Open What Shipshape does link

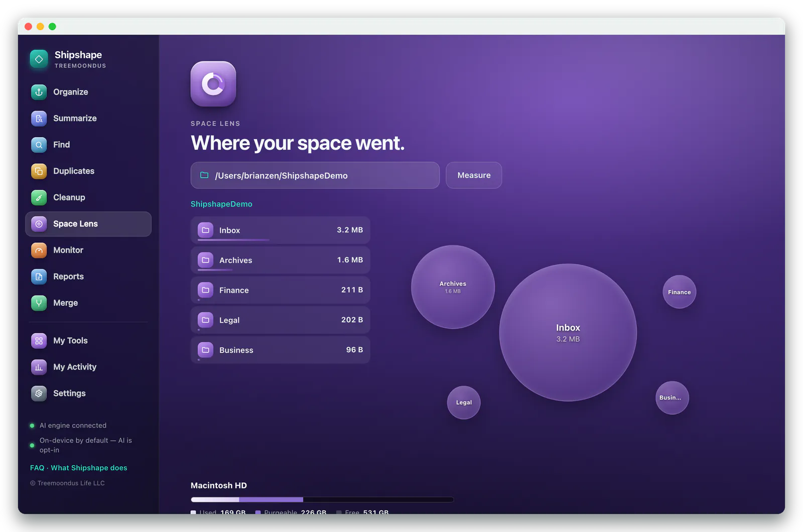pos(89,468)
